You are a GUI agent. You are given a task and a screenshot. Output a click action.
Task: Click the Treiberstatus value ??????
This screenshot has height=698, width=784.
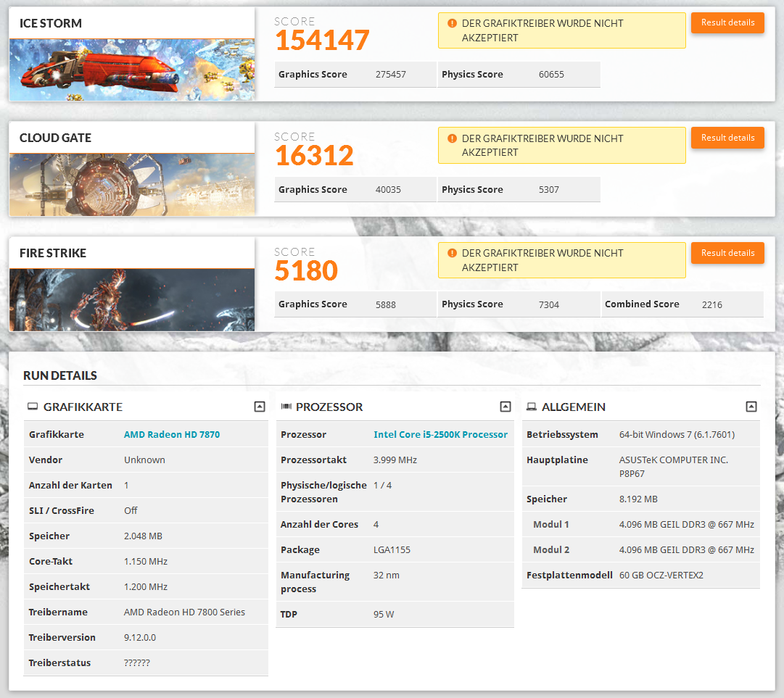click(137, 663)
